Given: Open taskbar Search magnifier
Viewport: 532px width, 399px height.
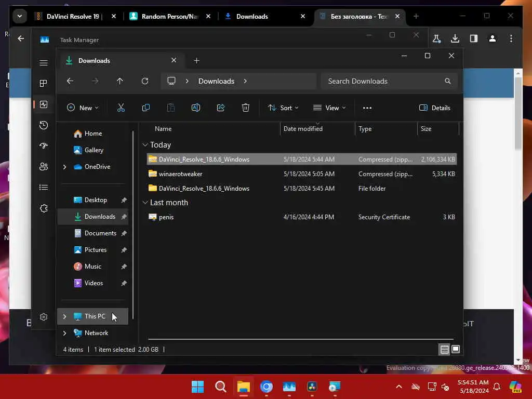Looking at the screenshot, I should click(220, 387).
